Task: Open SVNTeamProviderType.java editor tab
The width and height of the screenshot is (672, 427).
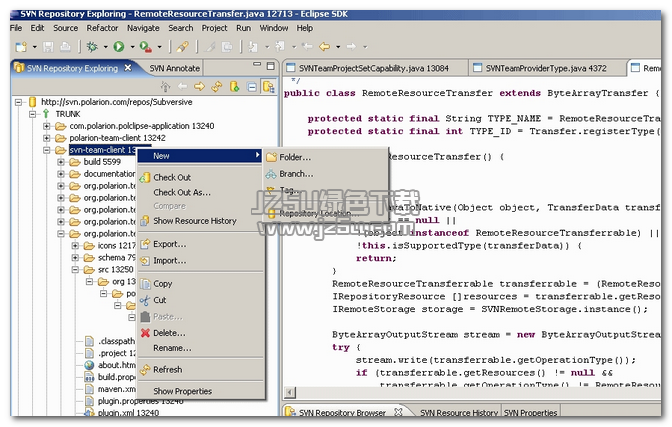Action: coord(545,68)
